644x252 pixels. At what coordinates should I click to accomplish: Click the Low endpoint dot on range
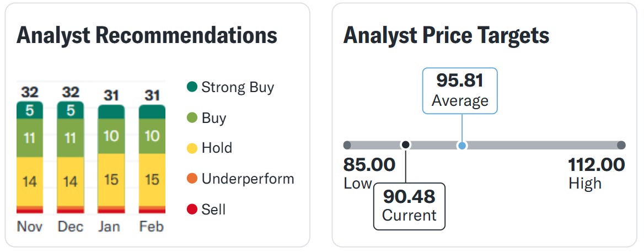[x=347, y=145]
